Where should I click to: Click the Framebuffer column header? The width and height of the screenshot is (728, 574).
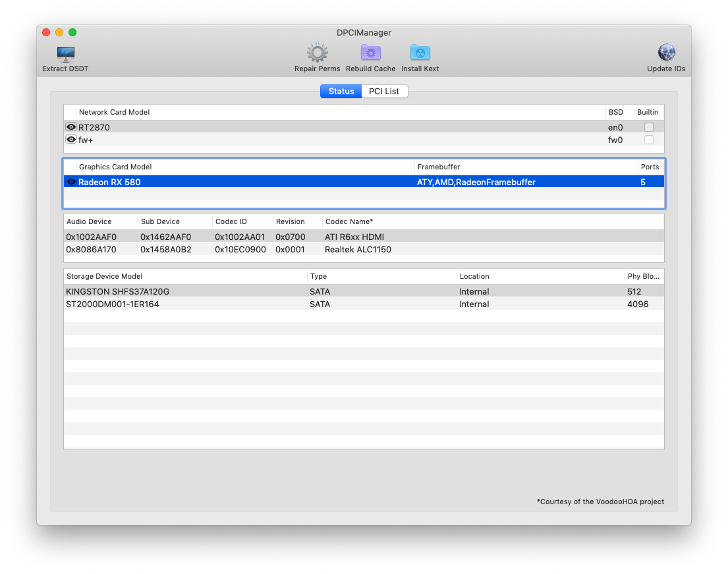[x=526, y=167]
